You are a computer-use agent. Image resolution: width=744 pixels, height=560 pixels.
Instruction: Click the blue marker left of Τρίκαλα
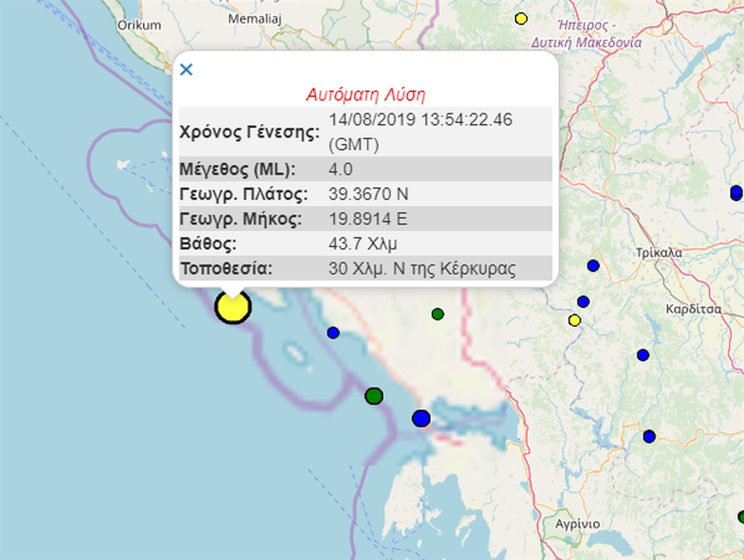[x=593, y=265]
